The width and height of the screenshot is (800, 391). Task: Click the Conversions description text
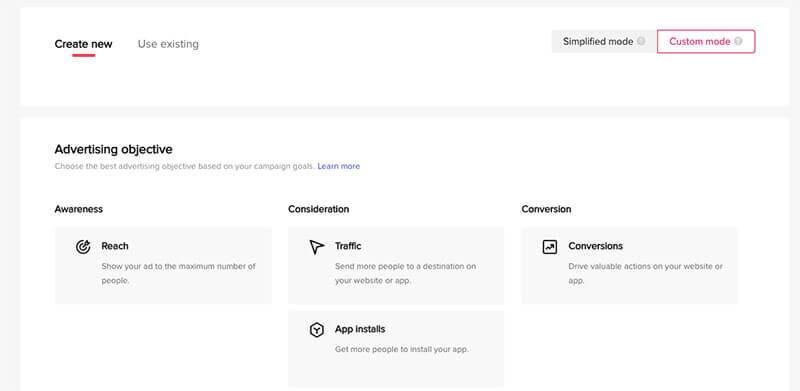click(x=645, y=274)
